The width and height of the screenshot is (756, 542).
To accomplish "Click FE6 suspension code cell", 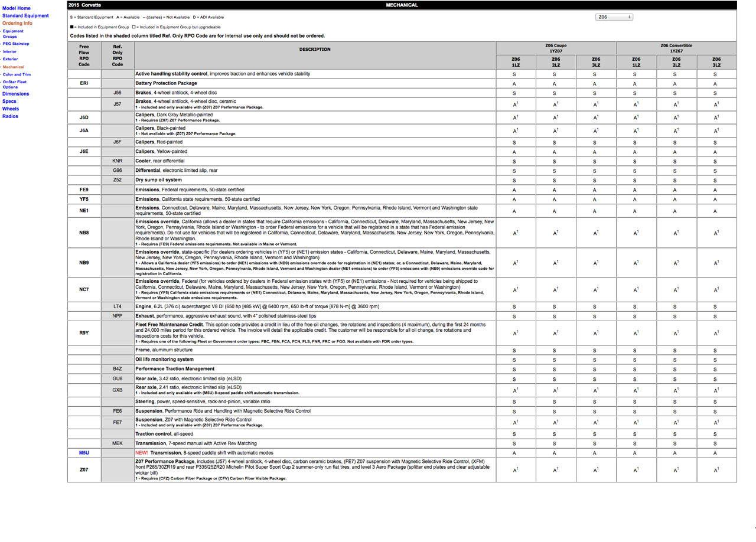I will pos(118,411).
